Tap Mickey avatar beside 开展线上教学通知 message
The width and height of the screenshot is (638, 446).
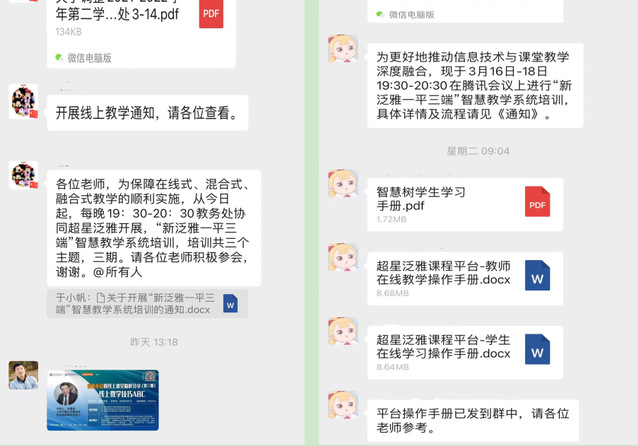tap(24, 101)
